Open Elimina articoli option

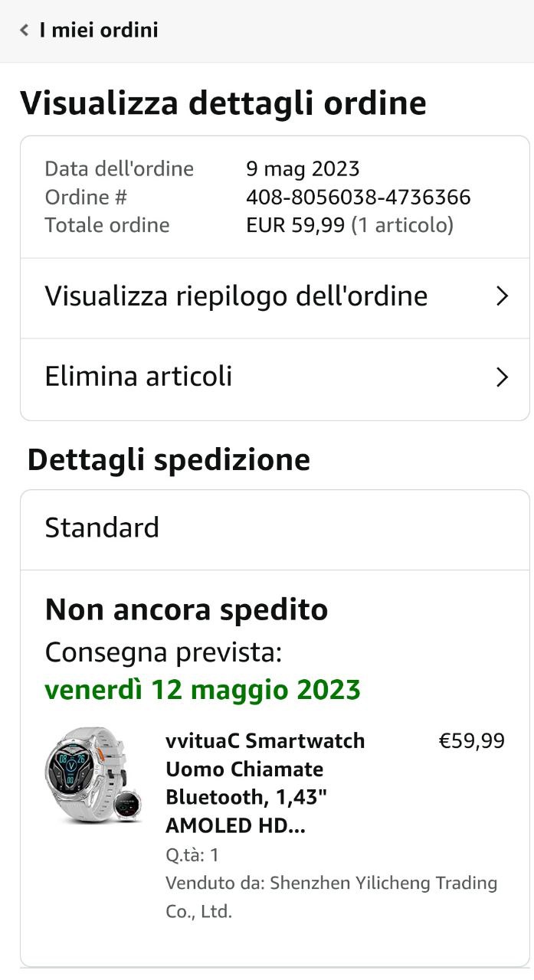[x=139, y=377]
